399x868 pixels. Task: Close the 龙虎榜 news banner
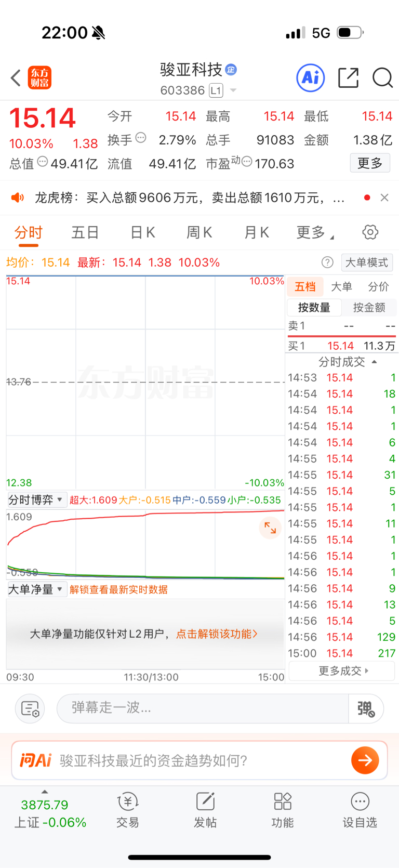[x=384, y=198]
